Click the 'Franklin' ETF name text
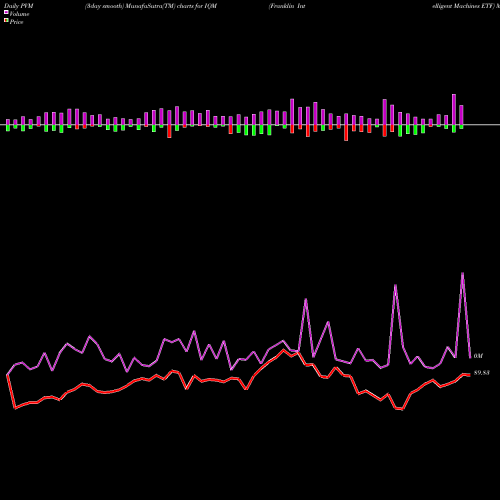Image resolution: width=500 pixels, height=500 pixels. click(x=282, y=6)
